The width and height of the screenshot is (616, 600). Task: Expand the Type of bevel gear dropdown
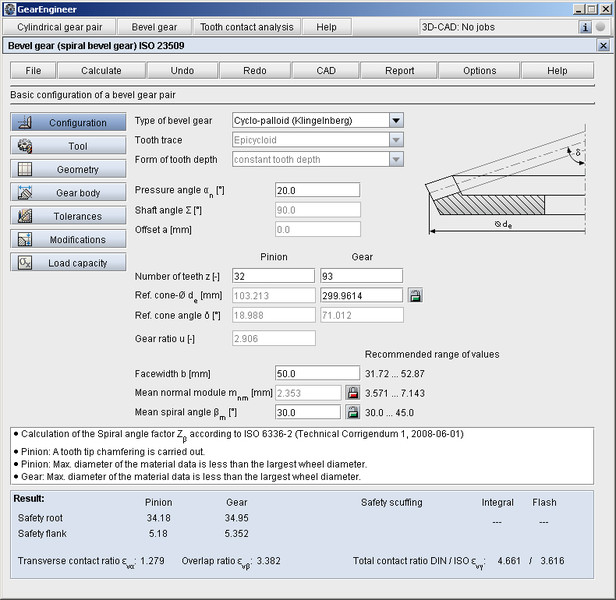coord(397,121)
